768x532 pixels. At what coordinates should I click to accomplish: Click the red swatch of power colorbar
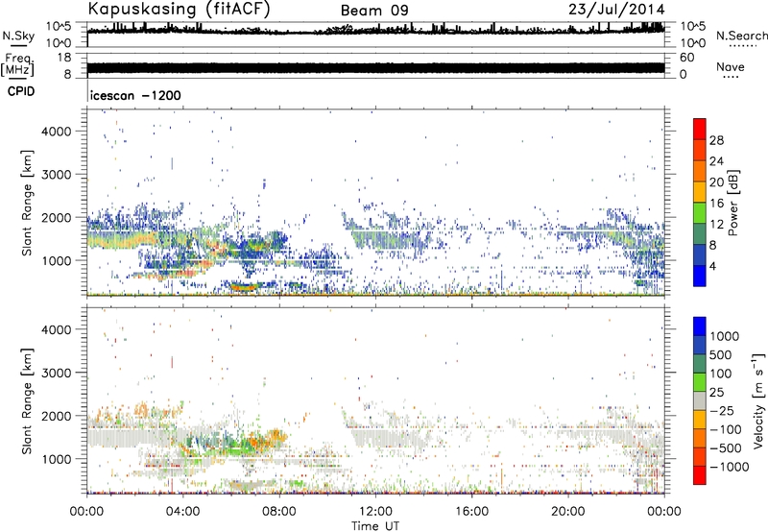(700, 129)
